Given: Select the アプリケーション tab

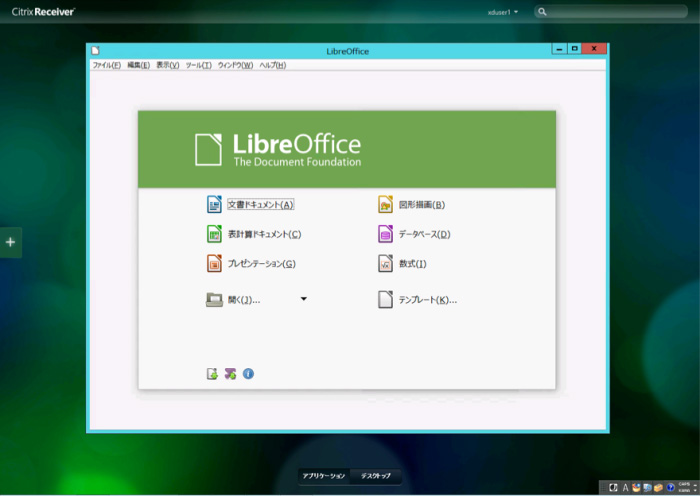Looking at the screenshot, I should click(324, 475).
